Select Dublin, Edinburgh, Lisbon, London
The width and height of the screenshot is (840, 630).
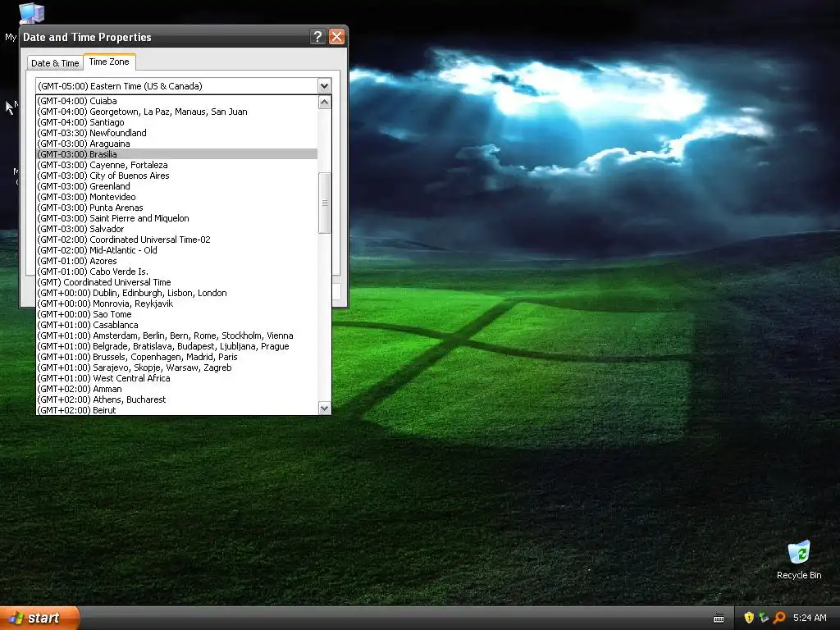[x=177, y=293]
